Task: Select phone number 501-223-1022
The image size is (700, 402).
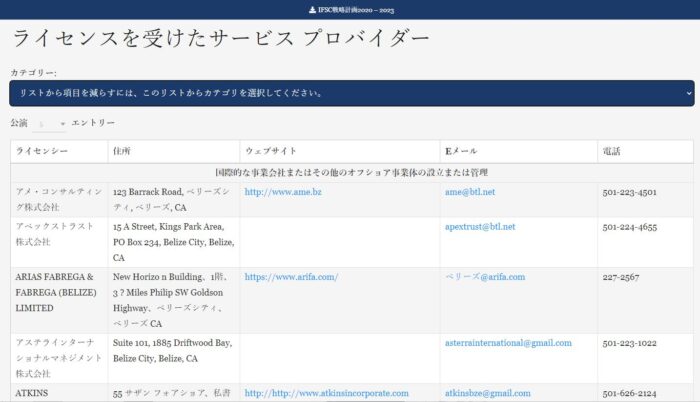Action: click(x=629, y=343)
